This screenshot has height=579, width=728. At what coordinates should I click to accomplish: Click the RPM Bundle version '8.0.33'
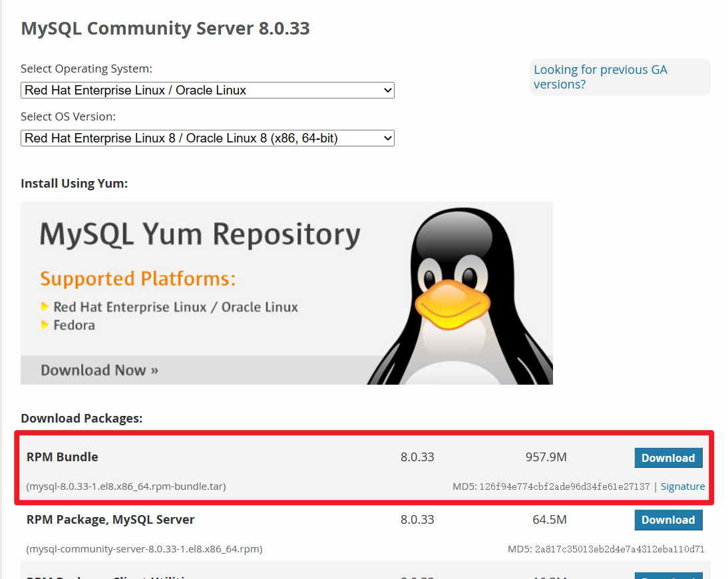point(417,457)
